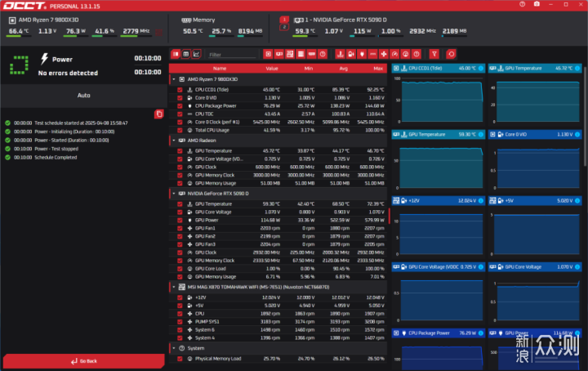This screenshot has height=371, width=588.
Task: Filter sensors by memory hardware
Action: tap(312, 55)
